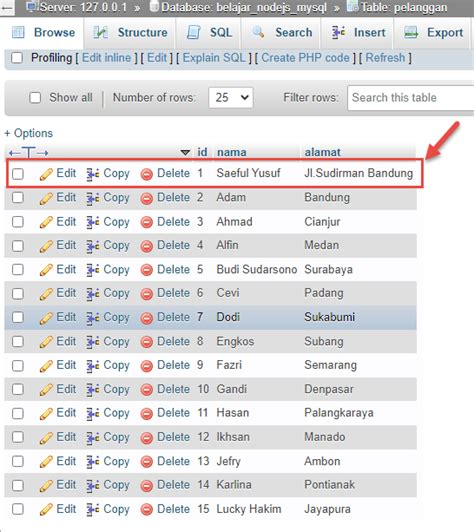Click the full texts toggle arrows icon
474x532 pixels.
pyautogui.click(x=29, y=153)
